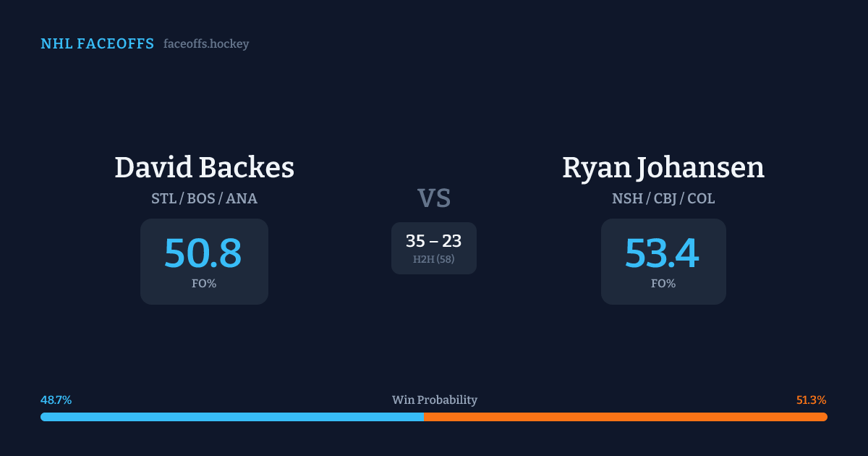
Task: Select the H2H (58) label
Action: tap(434, 259)
